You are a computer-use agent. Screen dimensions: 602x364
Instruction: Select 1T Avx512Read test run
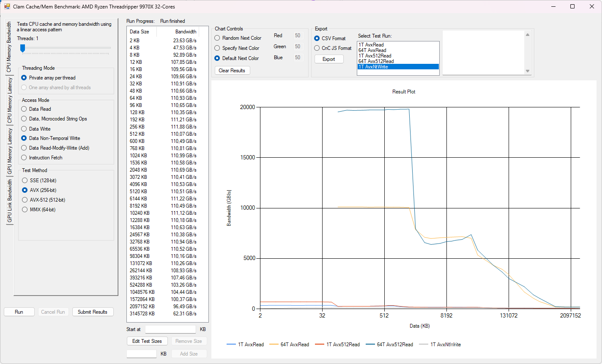(x=398, y=55)
